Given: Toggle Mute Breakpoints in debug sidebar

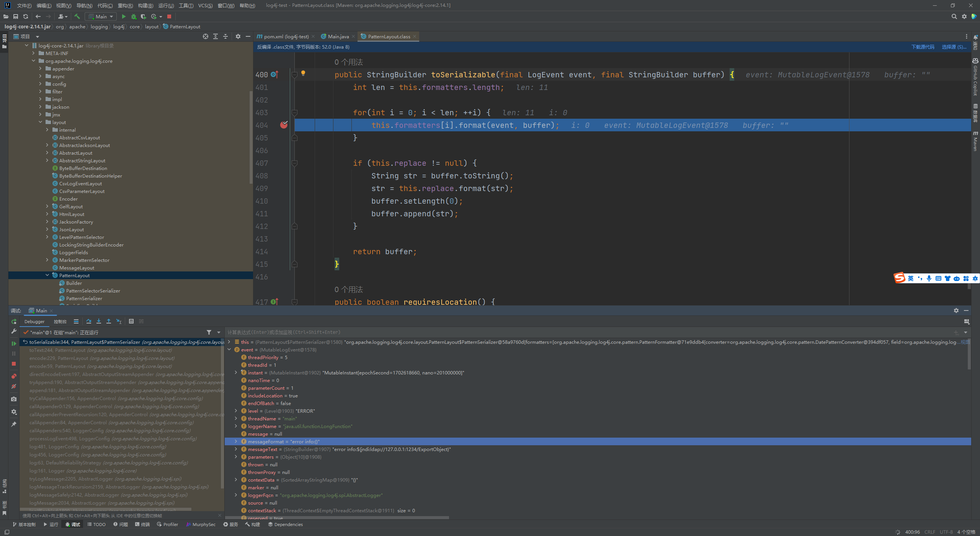Looking at the screenshot, I should tap(14, 386).
